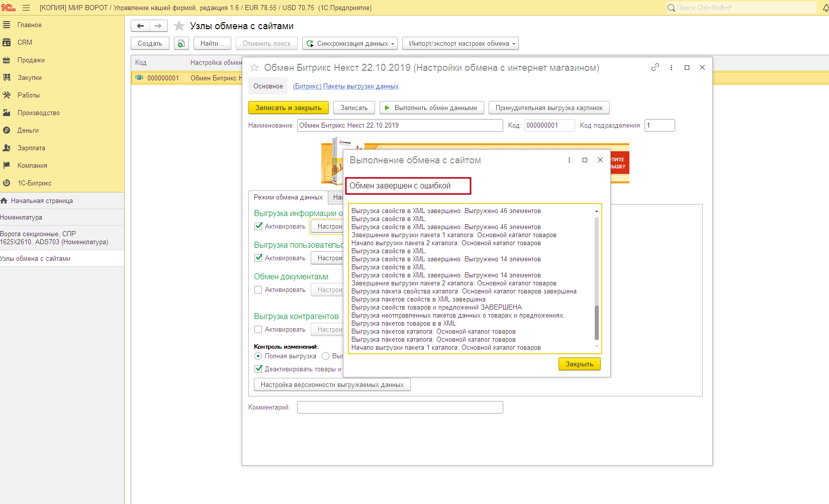829x504 pixels.
Task: Expand Синхронизация данных dropdown
Action: [350, 43]
